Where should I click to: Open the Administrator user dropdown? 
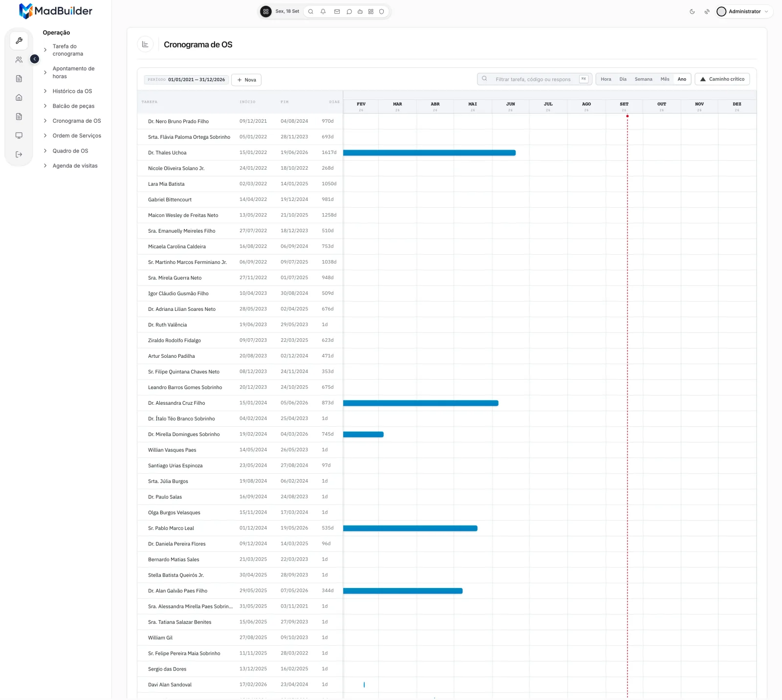[x=743, y=12]
